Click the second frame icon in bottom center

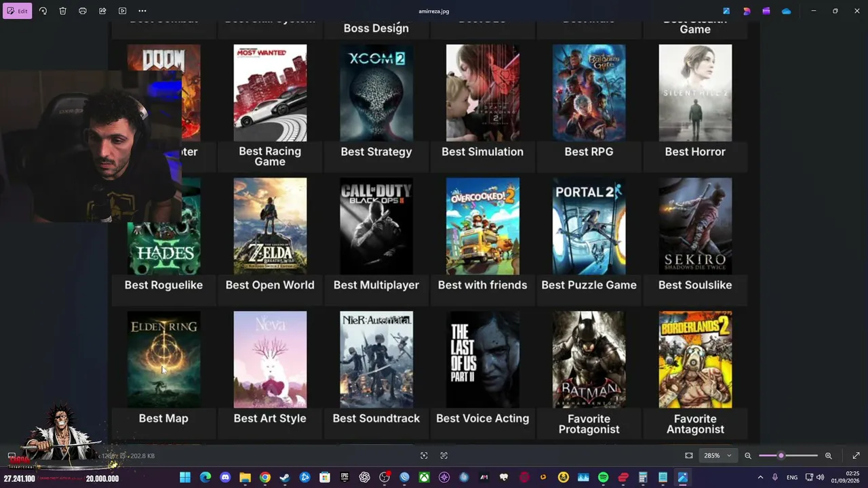click(x=444, y=455)
